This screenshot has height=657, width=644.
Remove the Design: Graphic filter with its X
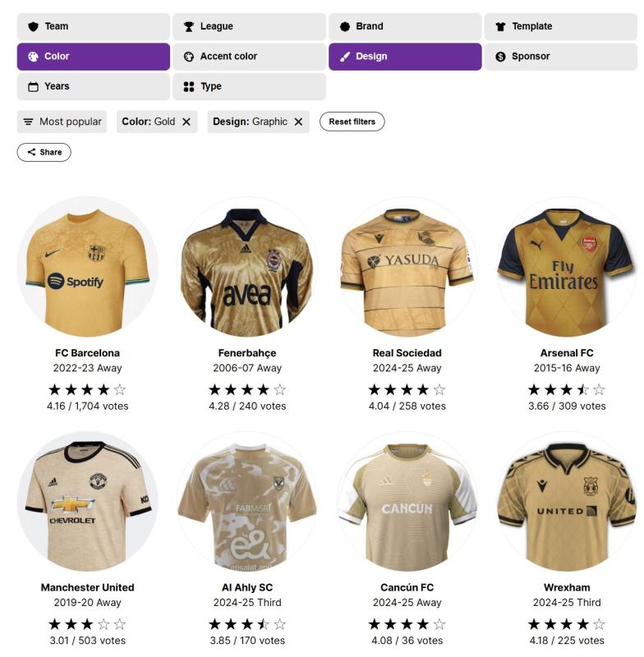pyautogui.click(x=298, y=122)
